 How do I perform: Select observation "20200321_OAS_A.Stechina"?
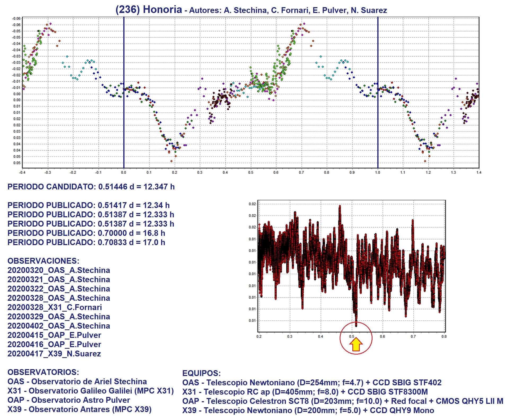pyautogui.click(x=59, y=280)
